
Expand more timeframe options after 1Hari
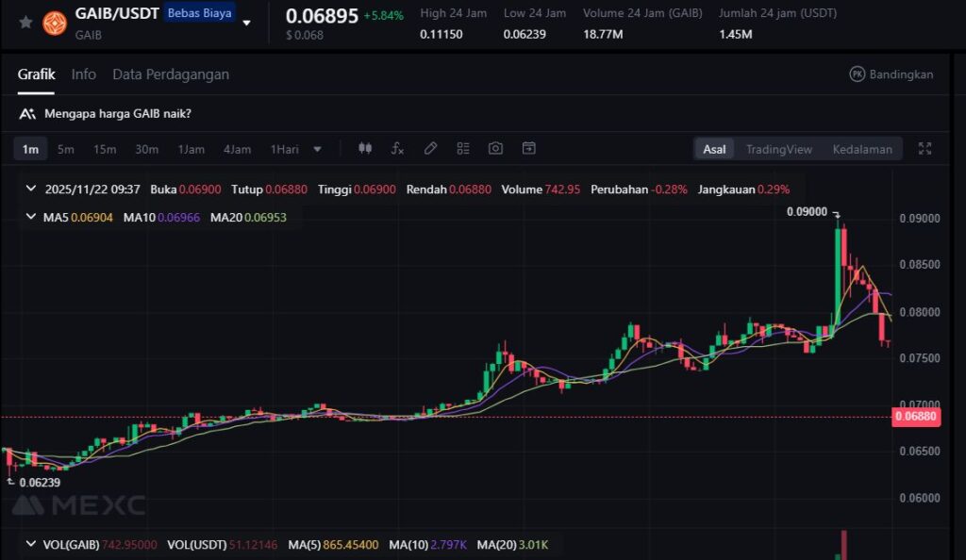317,149
